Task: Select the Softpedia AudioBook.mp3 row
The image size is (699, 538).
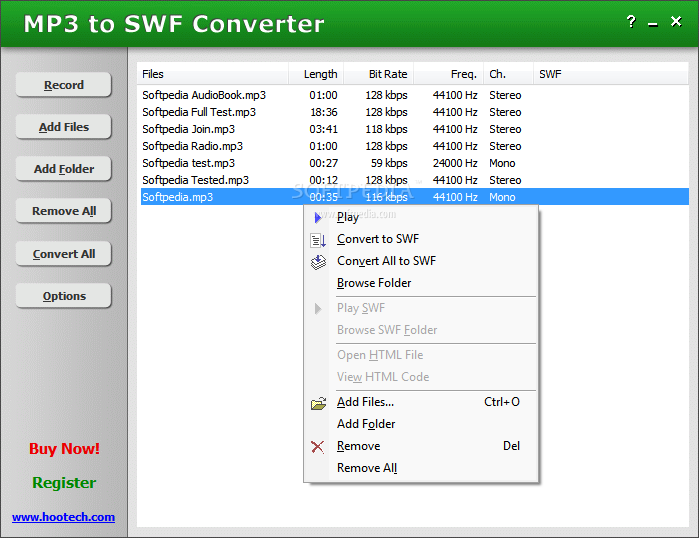Action: [x=415, y=95]
